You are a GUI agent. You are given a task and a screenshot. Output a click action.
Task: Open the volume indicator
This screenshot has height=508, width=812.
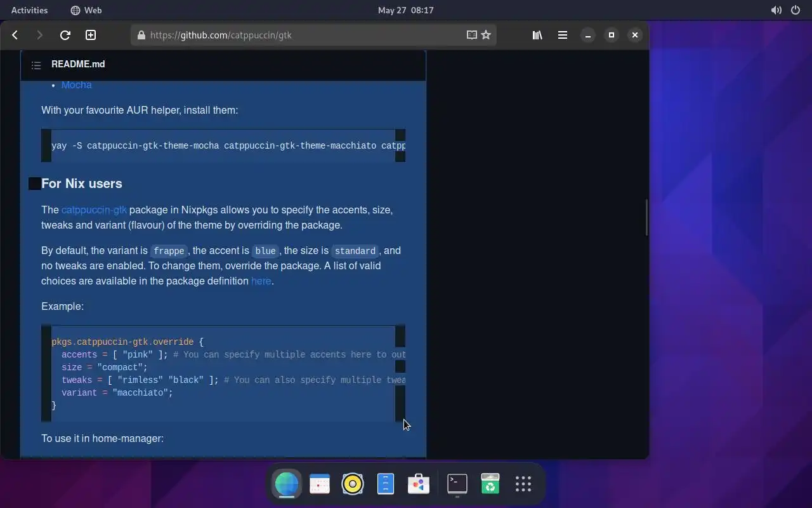[776, 10]
